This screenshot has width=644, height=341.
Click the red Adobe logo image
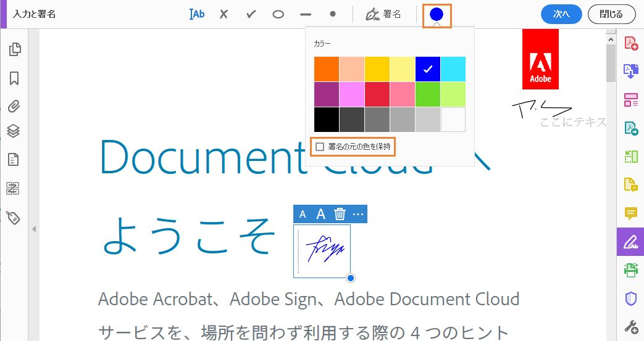540,59
